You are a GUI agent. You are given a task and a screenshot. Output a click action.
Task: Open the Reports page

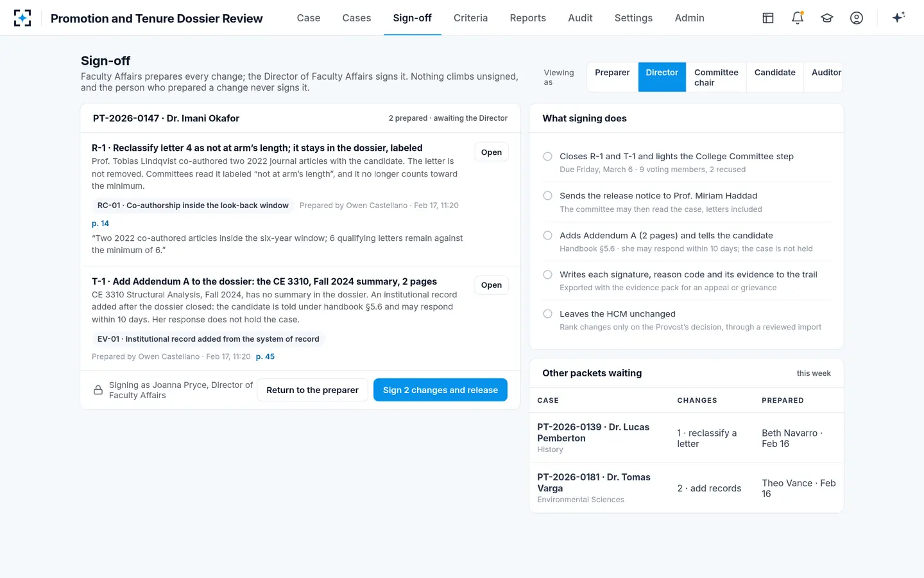point(528,18)
